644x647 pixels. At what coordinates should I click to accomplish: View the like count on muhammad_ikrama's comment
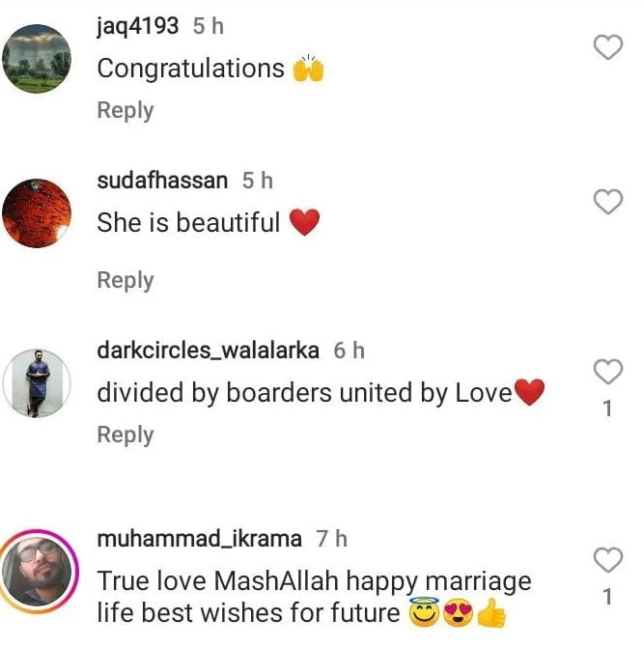click(x=607, y=597)
